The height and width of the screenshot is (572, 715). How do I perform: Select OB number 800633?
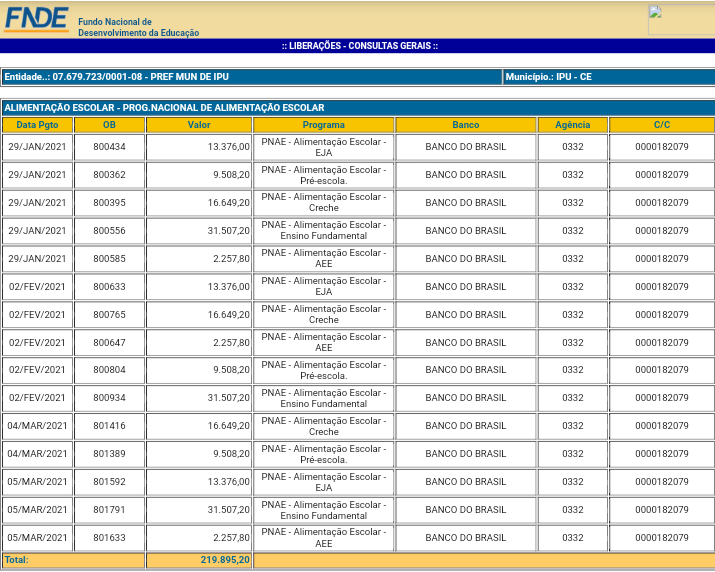pyautogui.click(x=109, y=286)
